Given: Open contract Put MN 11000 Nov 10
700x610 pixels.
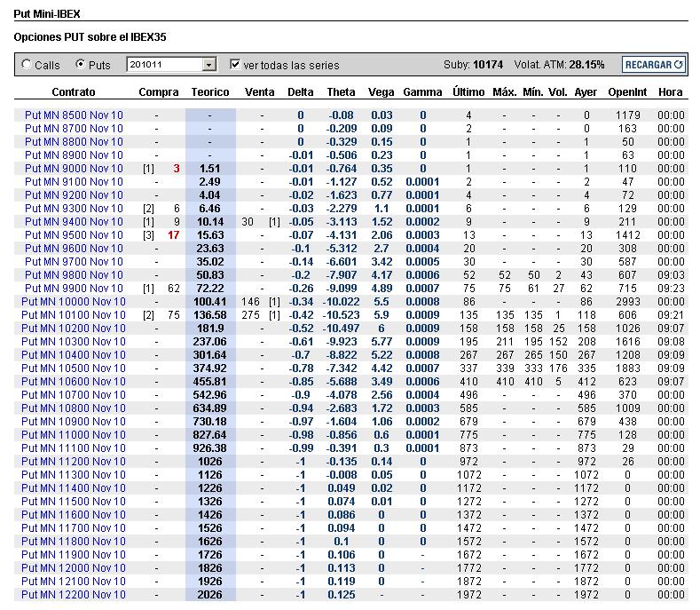Looking at the screenshot, I should pos(74,435).
